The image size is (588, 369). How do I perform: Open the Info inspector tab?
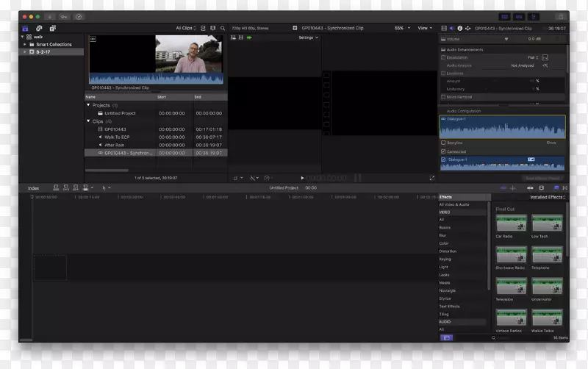click(460, 28)
